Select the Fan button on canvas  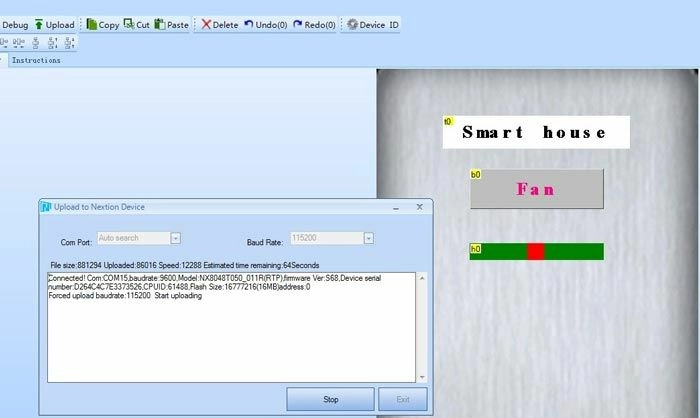pyautogui.click(x=536, y=189)
